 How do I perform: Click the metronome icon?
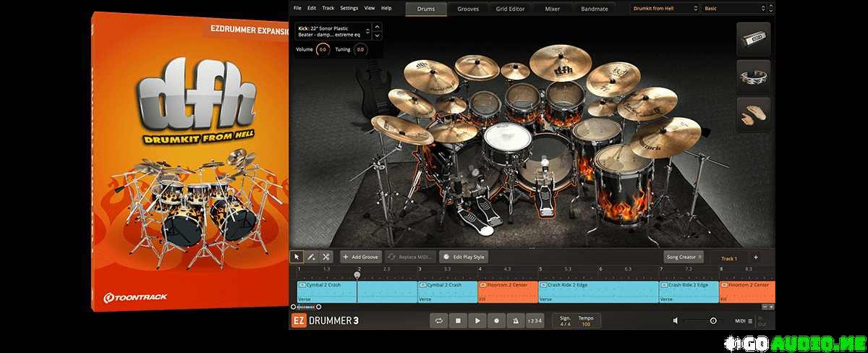[516, 320]
